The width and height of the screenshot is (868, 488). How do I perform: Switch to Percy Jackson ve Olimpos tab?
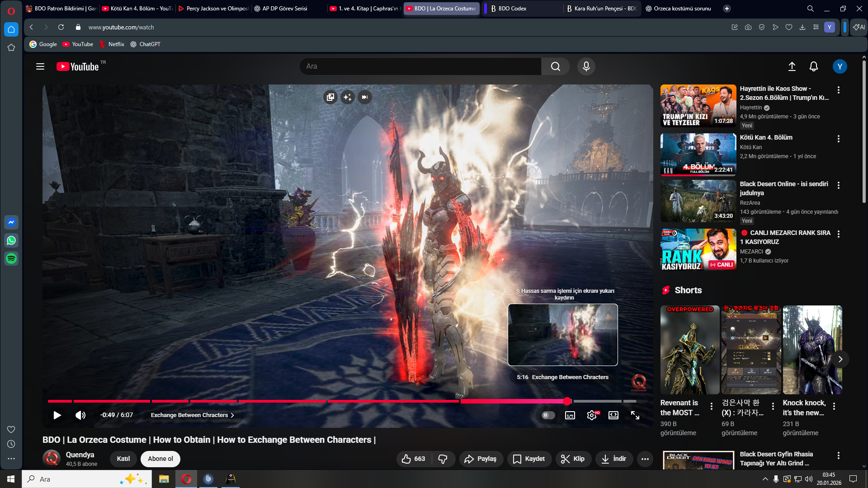coord(213,9)
